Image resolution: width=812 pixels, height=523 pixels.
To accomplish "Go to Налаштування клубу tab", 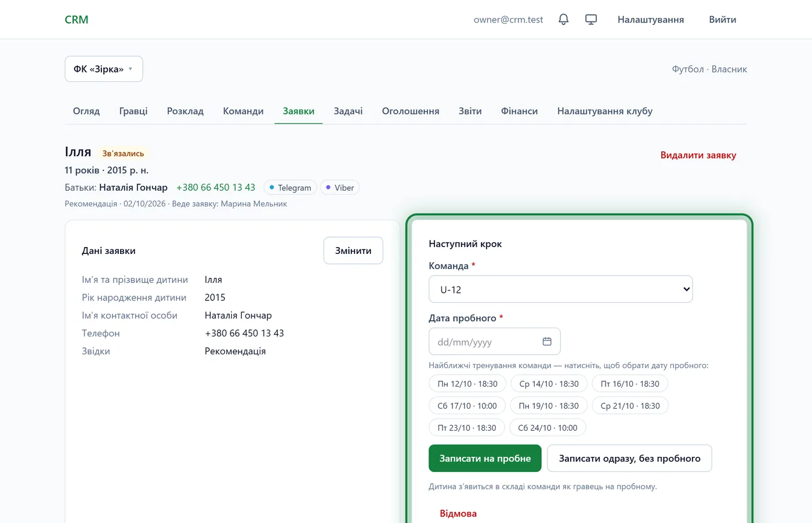I will pos(605,111).
